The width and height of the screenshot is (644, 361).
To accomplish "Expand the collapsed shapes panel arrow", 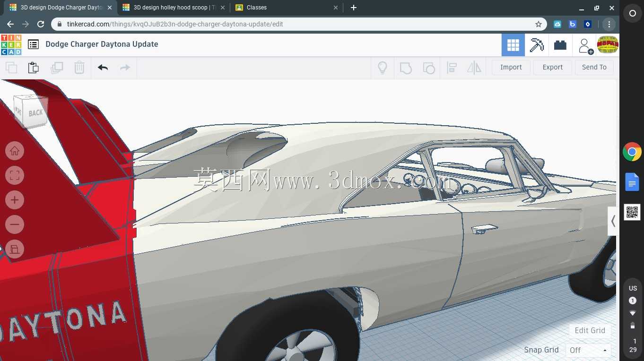I will pos(613,221).
